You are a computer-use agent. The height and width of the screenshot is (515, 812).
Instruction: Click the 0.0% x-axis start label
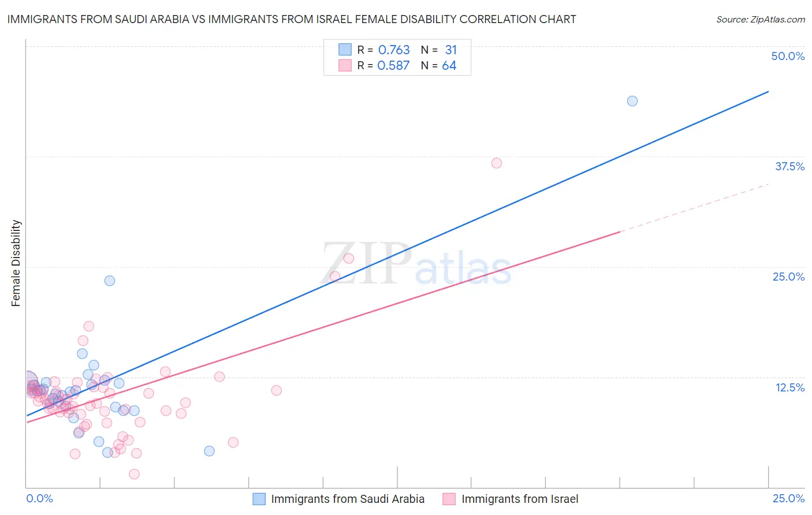(39, 498)
